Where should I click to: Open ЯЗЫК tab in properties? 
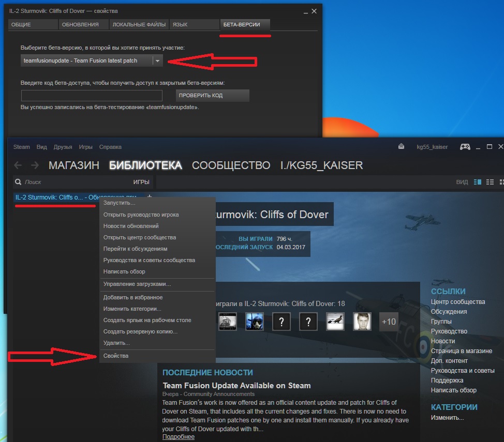(x=194, y=24)
